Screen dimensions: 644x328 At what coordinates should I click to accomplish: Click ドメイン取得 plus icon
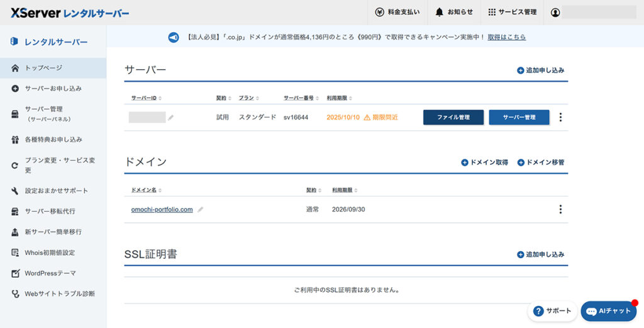pos(465,162)
